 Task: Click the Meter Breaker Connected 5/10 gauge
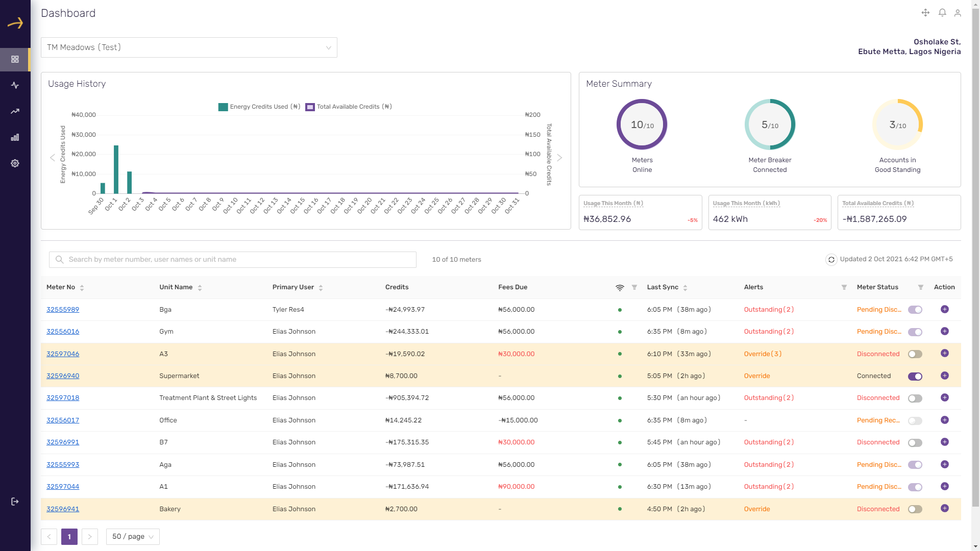770,124
